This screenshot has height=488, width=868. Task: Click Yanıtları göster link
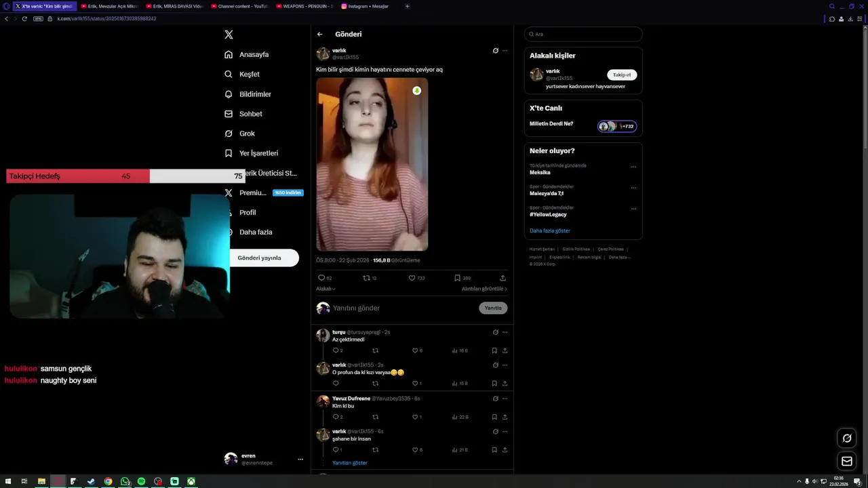(x=349, y=463)
